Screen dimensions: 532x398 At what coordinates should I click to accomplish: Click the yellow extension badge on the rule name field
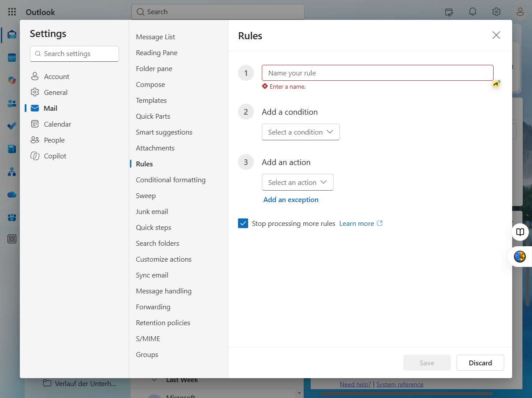click(496, 83)
